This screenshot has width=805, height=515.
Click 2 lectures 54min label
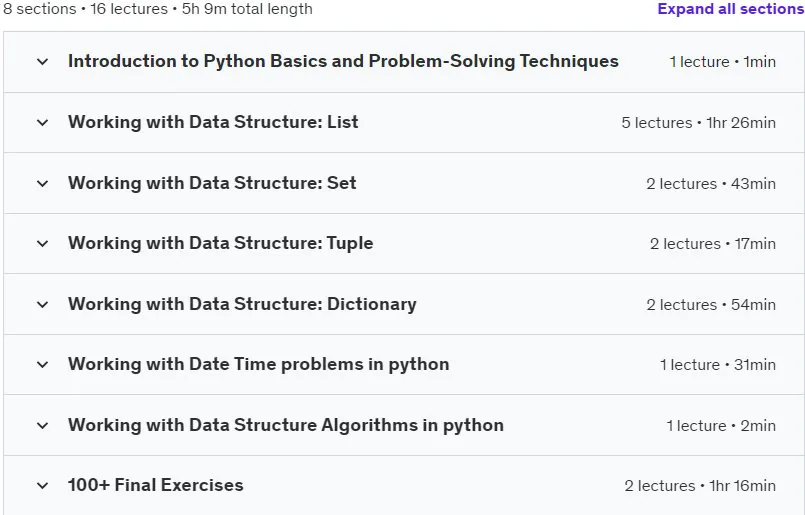point(711,304)
